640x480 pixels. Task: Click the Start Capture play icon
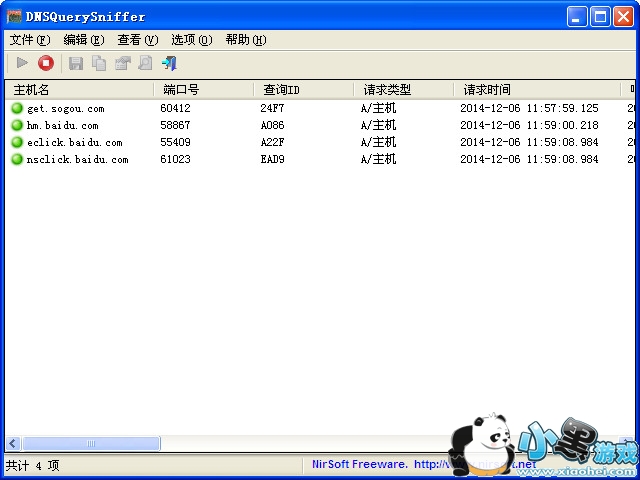(x=22, y=63)
